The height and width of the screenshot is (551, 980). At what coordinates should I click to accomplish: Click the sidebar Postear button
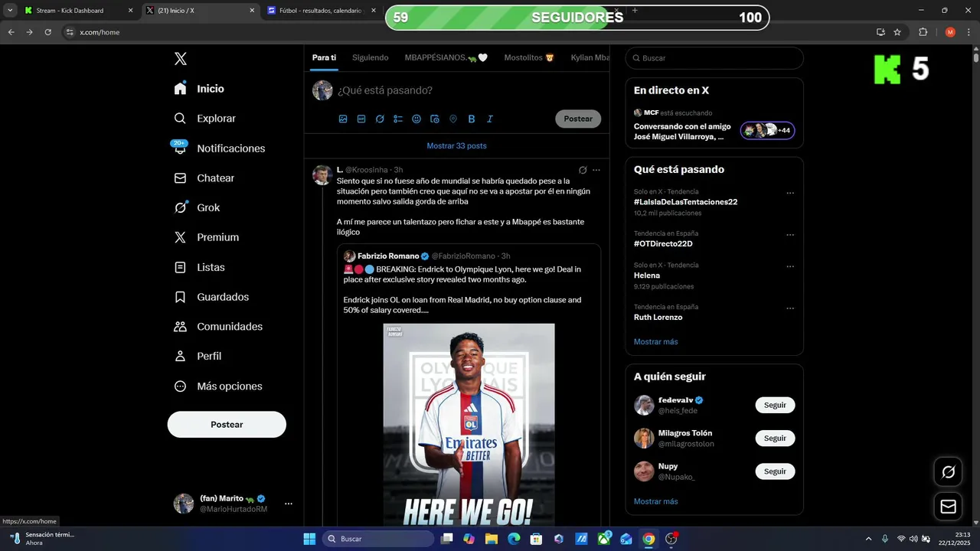[x=227, y=425]
